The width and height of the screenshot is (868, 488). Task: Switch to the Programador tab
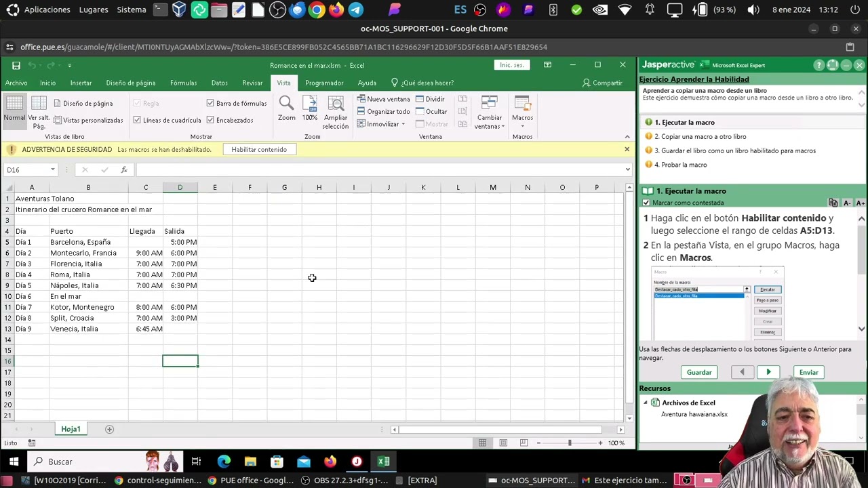click(324, 83)
